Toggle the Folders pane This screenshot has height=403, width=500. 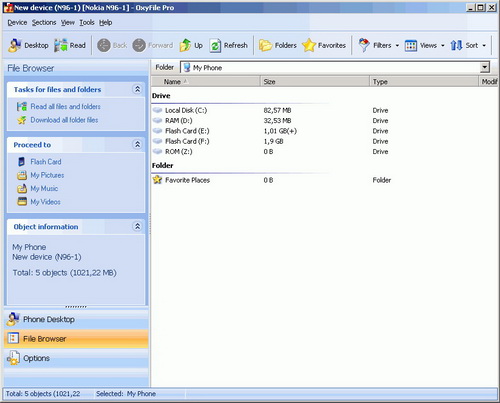click(278, 45)
